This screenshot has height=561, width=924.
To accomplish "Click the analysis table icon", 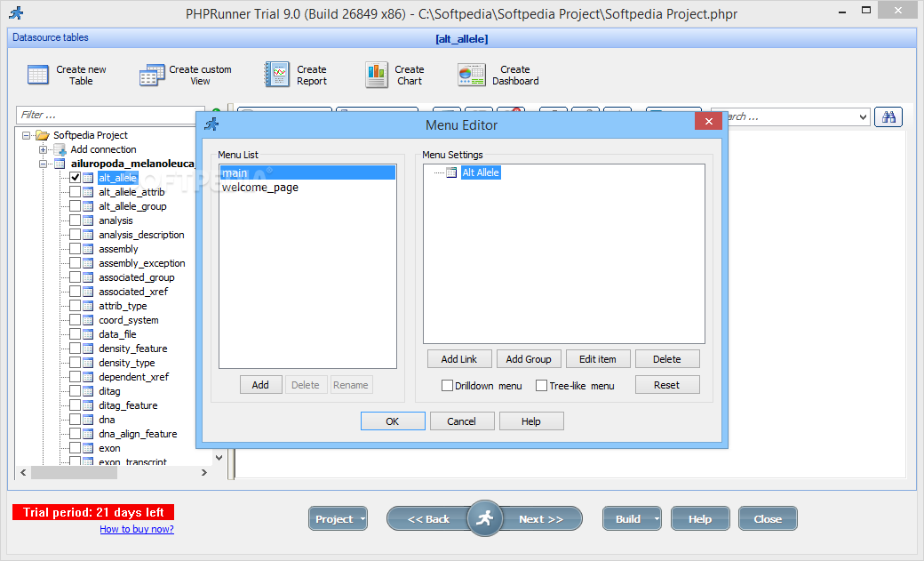I will tap(88, 220).
